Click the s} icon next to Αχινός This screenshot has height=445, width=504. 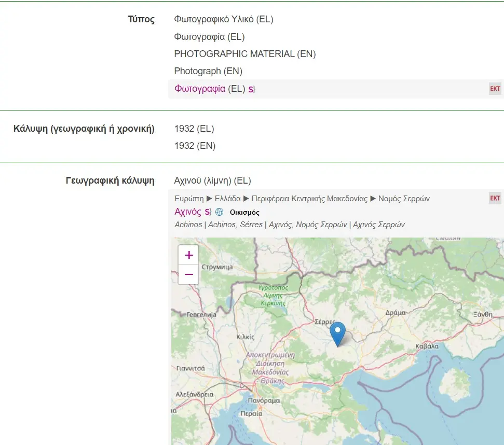(x=208, y=212)
